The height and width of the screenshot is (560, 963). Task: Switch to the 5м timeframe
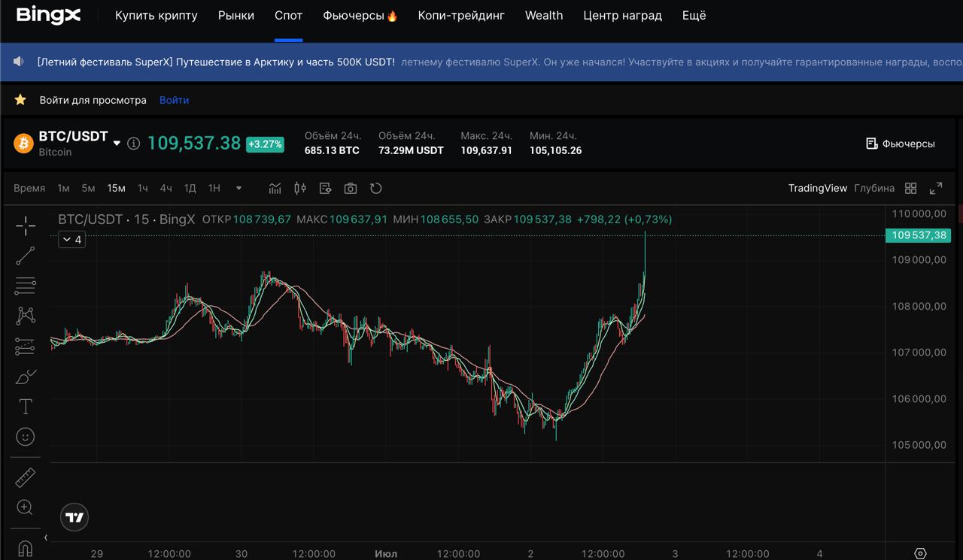click(88, 188)
